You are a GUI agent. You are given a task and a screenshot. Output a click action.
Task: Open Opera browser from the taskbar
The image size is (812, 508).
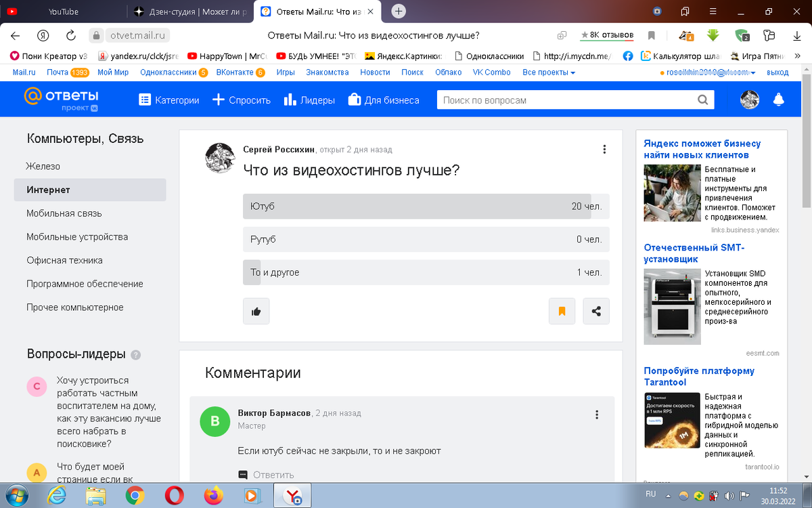(x=175, y=496)
